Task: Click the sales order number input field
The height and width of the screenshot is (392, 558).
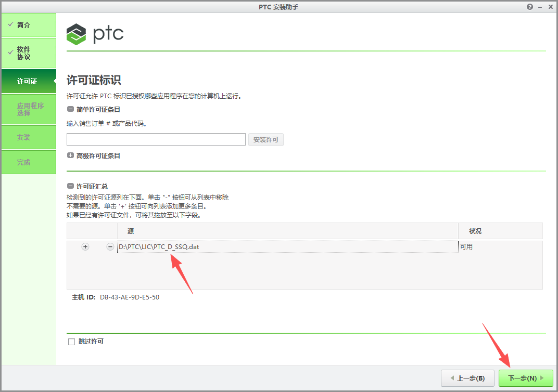Action: click(x=156, y=139)
